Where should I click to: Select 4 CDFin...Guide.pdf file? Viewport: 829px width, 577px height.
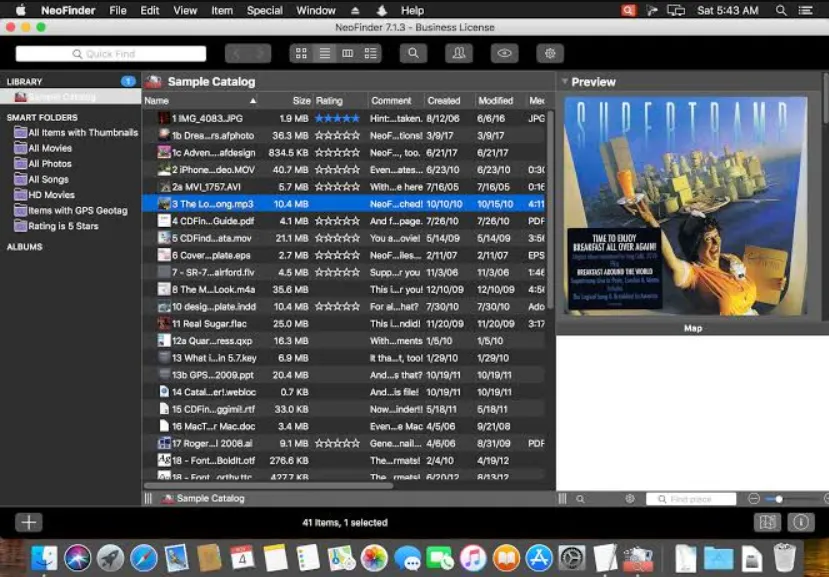pos(344,221)
